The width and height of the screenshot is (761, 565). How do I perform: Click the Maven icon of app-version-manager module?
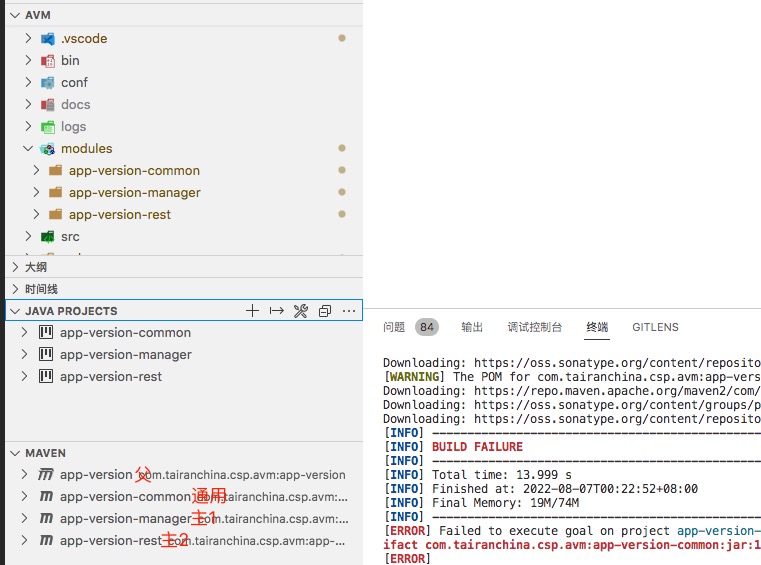click(x=46, y=518)
